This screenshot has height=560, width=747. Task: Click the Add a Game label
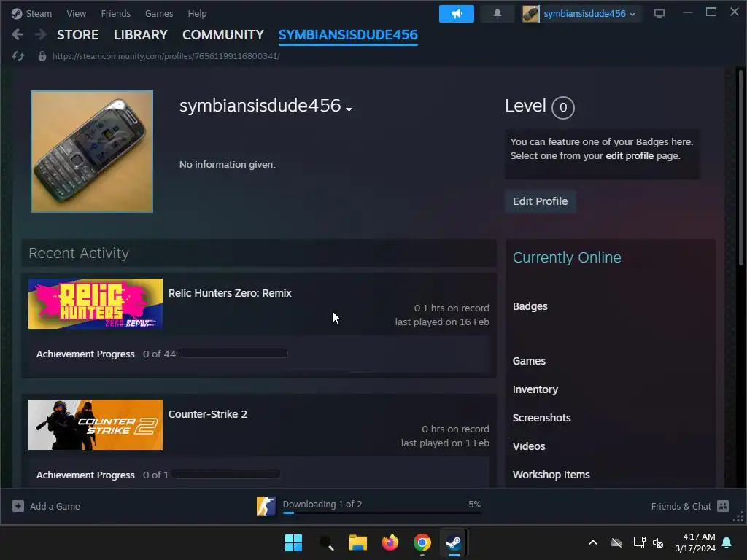55,506
